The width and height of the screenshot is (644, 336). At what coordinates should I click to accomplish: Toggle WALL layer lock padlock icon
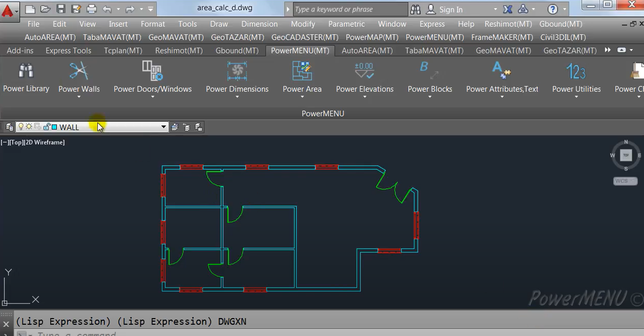[x=47, y=127]
